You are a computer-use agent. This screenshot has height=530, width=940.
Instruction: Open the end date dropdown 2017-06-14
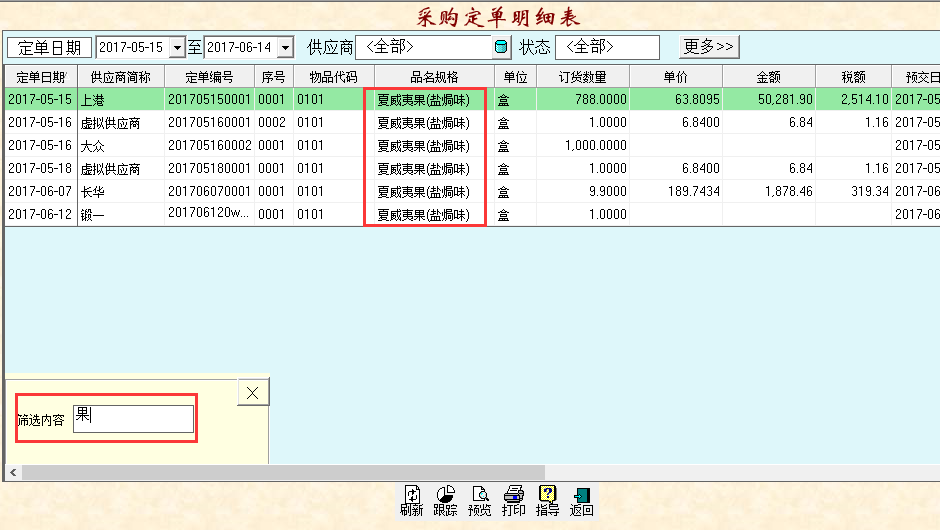tap(285, 47)
